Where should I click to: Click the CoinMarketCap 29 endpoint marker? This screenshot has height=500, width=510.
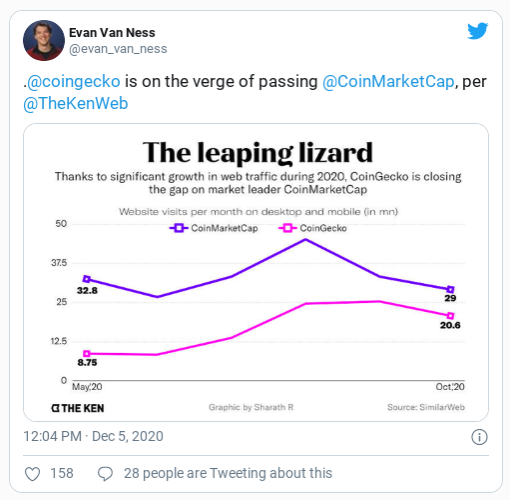tap(450, 289)
